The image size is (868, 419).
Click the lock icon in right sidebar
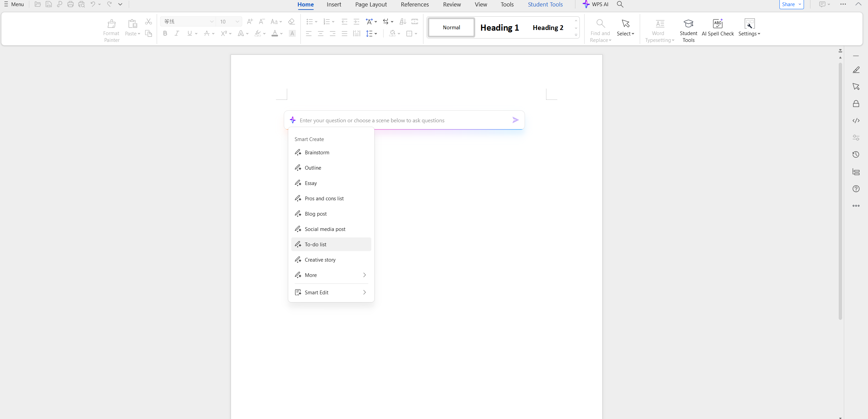tap(856, 104)
